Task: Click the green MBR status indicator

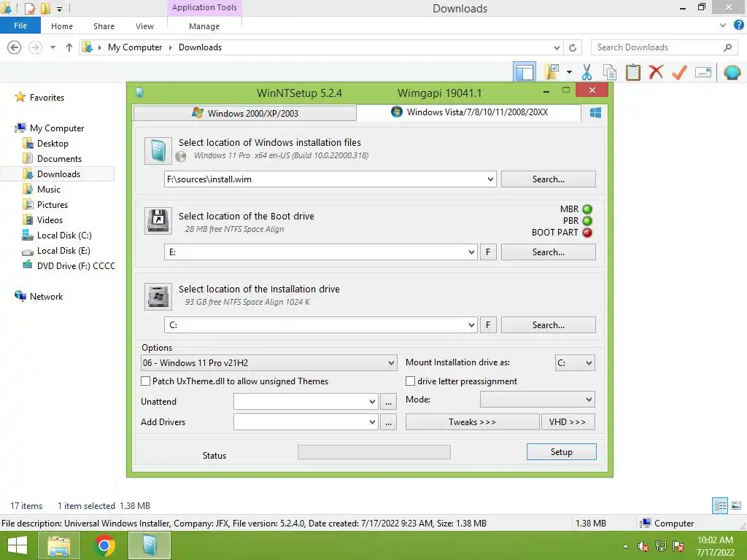Action: click(587, 209)
